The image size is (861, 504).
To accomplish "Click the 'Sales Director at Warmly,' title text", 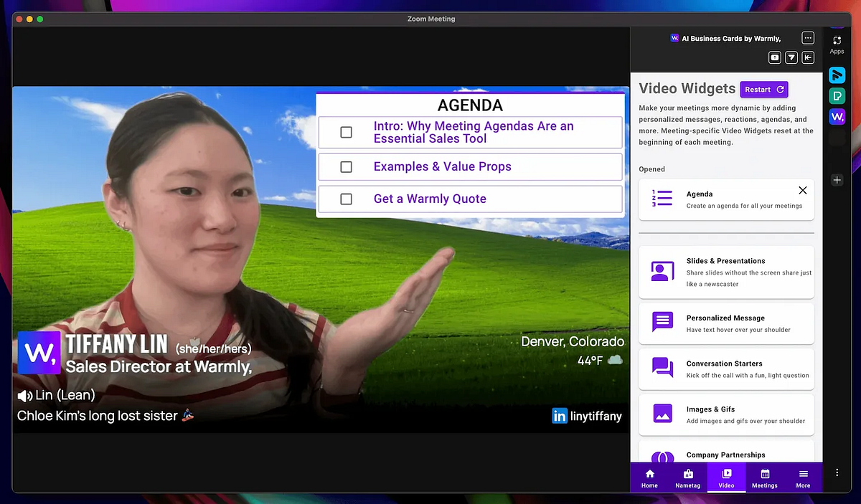I will pos(159,366).
